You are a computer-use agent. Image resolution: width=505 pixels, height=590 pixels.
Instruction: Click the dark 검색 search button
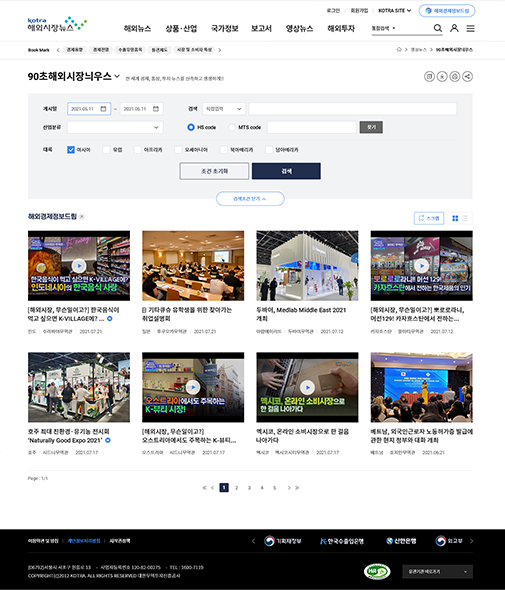coord(286,171)
